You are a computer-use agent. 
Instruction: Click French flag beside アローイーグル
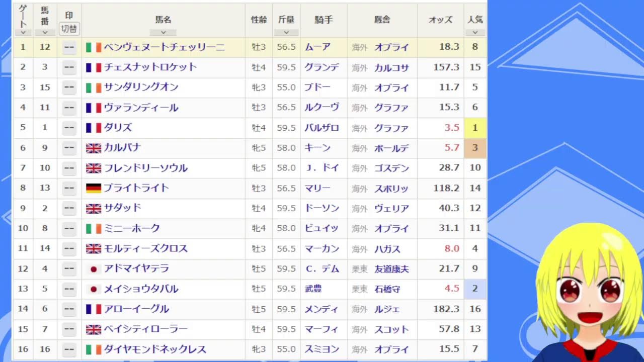[94, 309]
